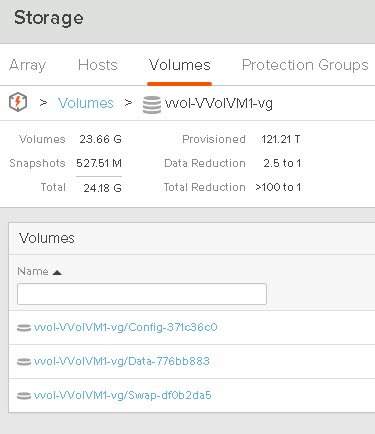The width and height of the screenshot is (375, 434).
Task: Select the Volumes tab
Action: 180,65
